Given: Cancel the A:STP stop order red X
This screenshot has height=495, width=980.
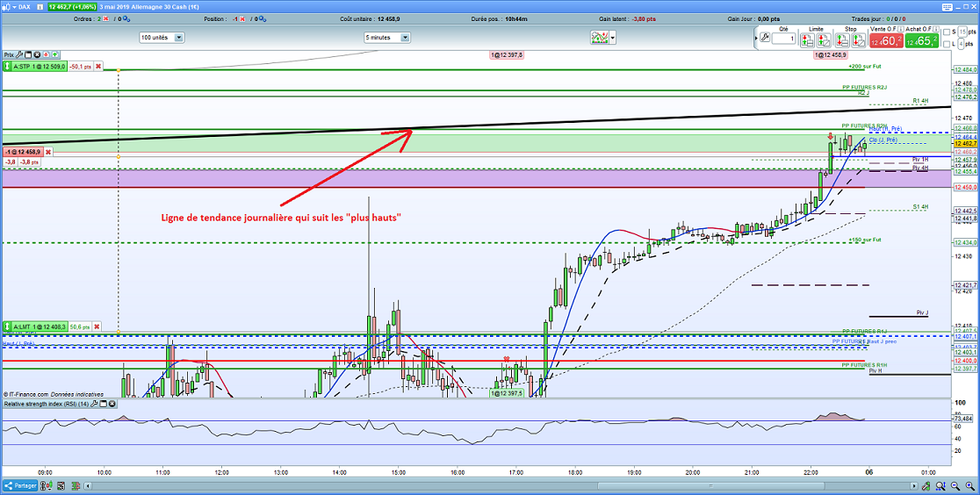Looking at the screenshot, I should click(x=98, y=66).
